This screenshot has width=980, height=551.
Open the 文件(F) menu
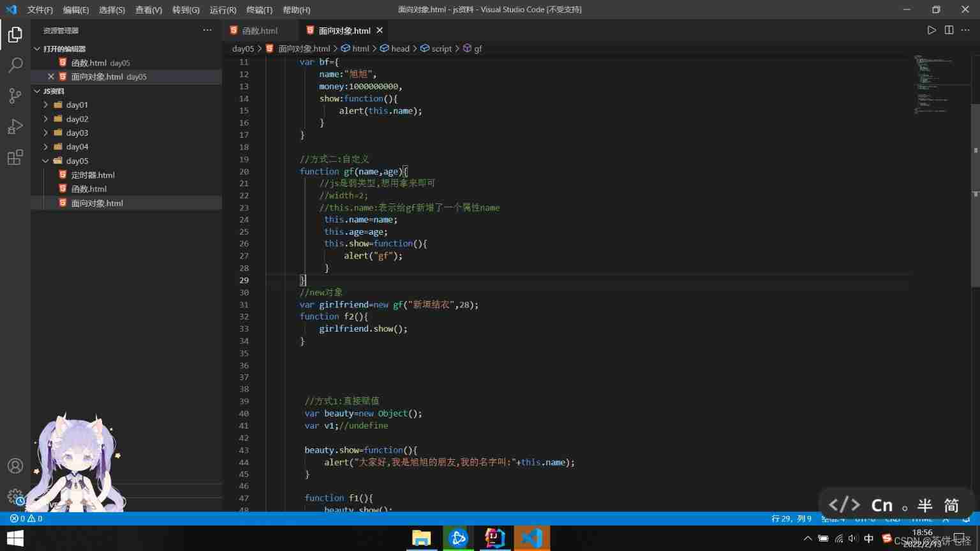[x=40, y=10]
